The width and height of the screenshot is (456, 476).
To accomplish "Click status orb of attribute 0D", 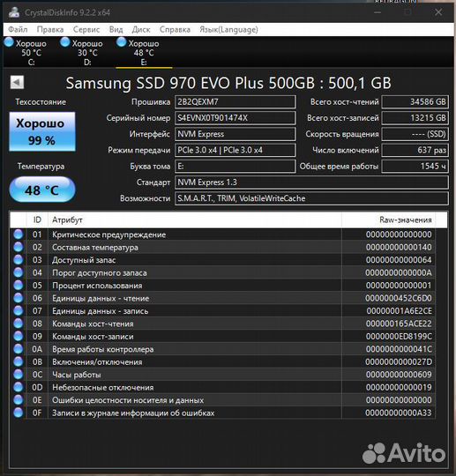I will coord(19,387).
